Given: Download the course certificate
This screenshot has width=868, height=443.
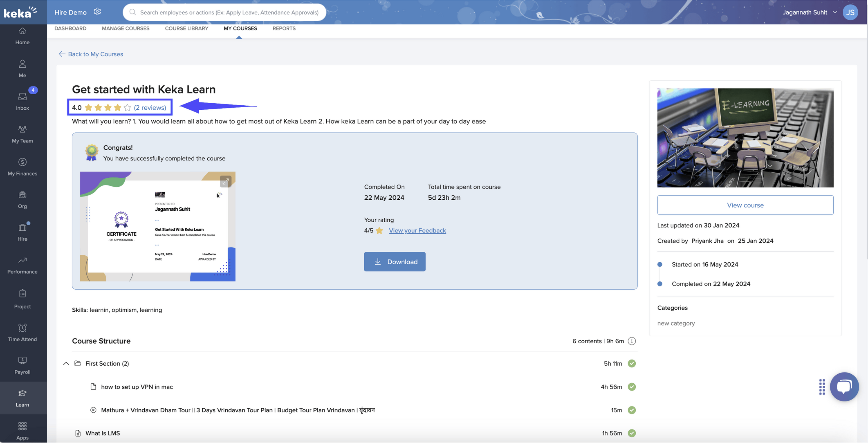Looking at the screenshot, I should coord(394,262).
